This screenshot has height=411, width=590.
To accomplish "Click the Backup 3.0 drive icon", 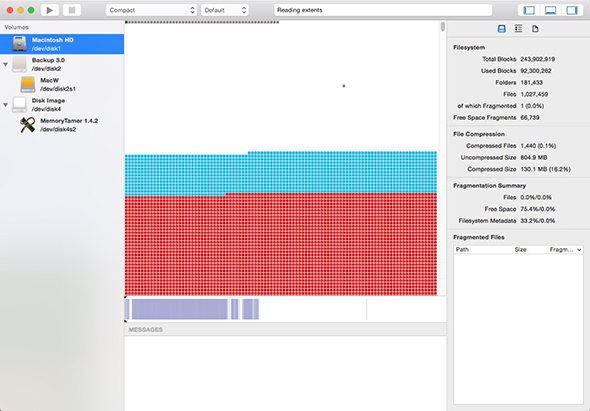I will point(20,64).
